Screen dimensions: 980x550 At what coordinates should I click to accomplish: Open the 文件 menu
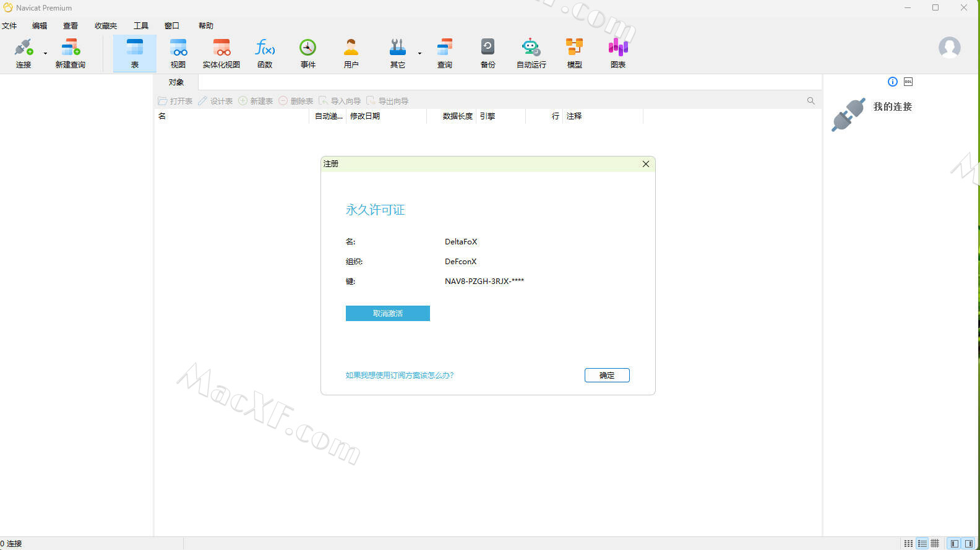click(9, 26)
